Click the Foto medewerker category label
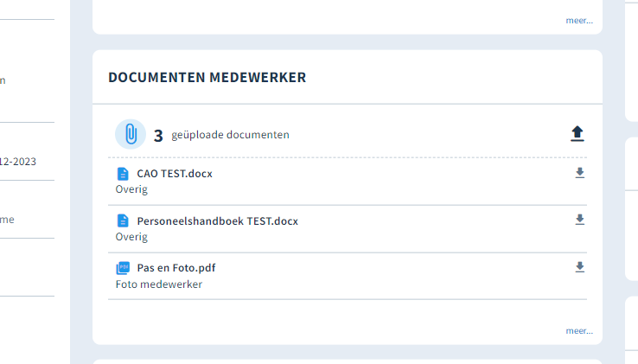The image size is (638, 364). coord(159,284)
